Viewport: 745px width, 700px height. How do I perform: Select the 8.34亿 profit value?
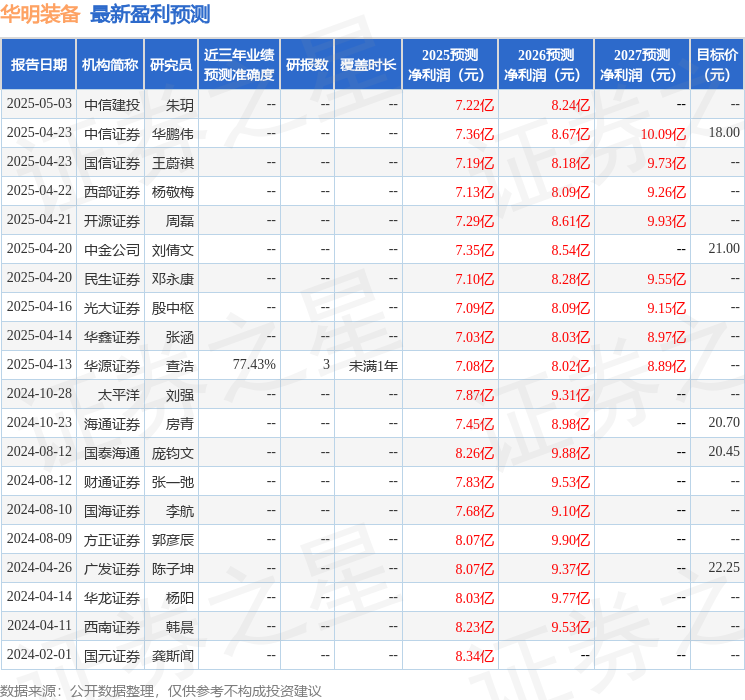tap(474, 656)
